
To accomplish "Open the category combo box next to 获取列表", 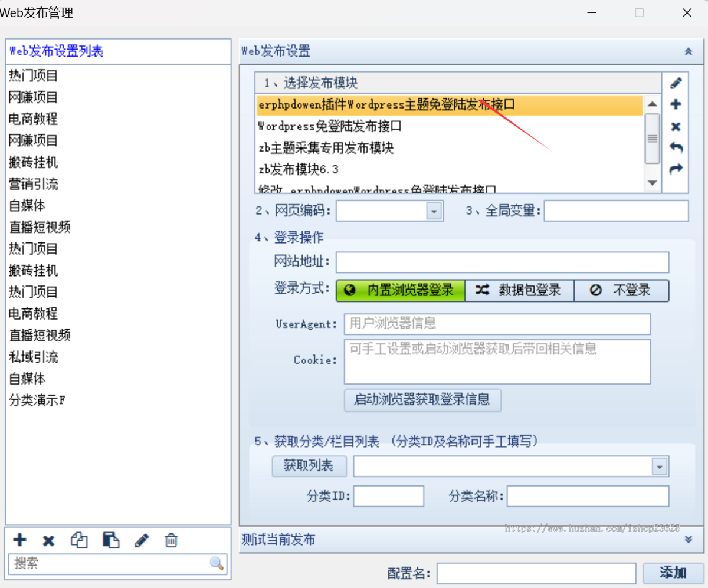I will click(x=659, y=467).
